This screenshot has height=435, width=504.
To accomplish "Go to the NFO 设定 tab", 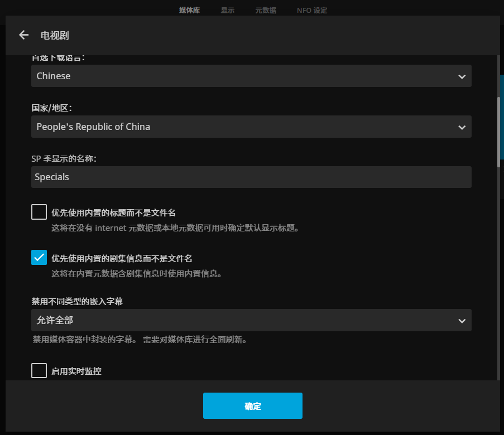I will pos(312,10).
